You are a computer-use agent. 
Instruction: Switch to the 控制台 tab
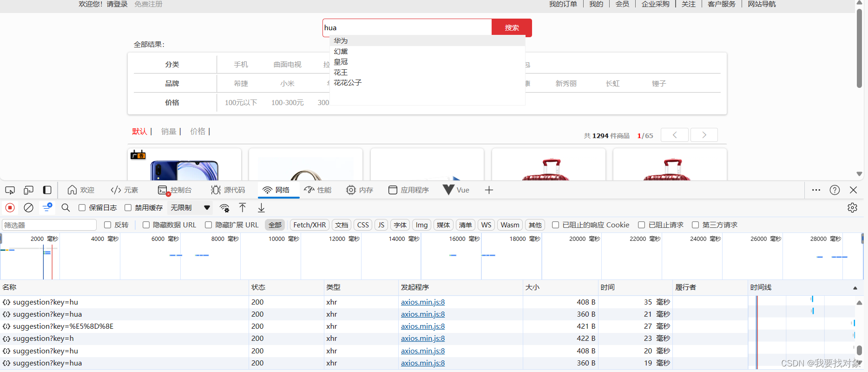coord(175,190)
